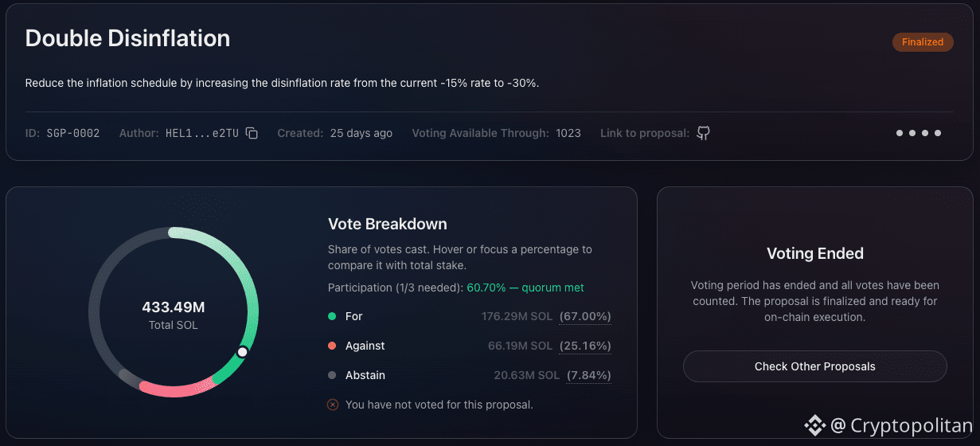
Task: Open the GitHub proposal link icon
Action: tap(703, 133)
